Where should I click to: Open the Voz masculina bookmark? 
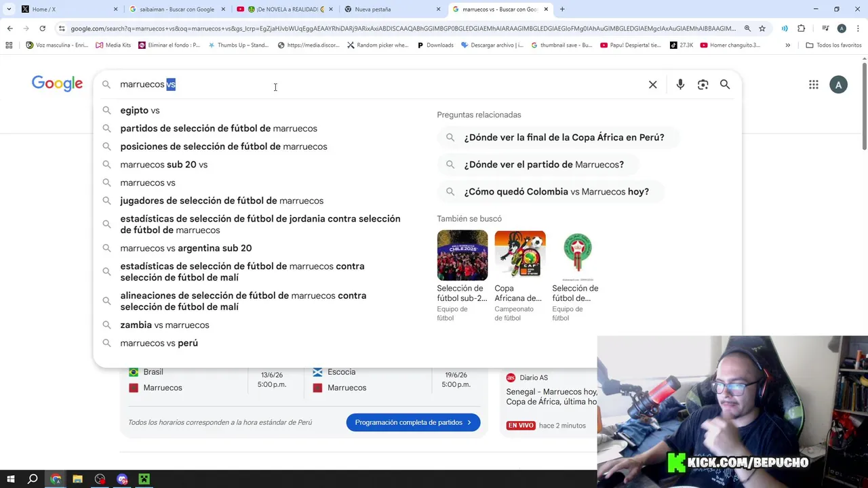click(57, 45)
